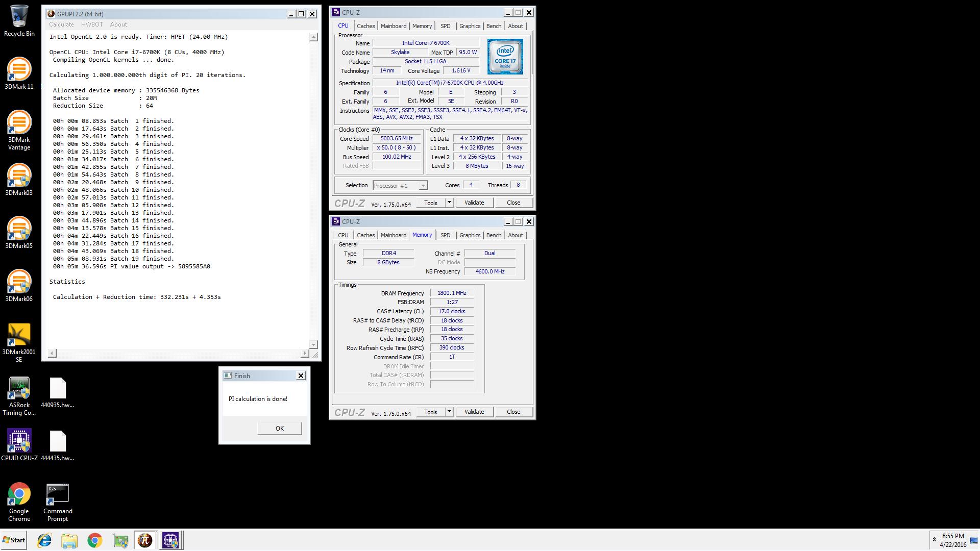Click the Core Speed value field
Screen dimensions: 980x551
[x=397, y=138]
